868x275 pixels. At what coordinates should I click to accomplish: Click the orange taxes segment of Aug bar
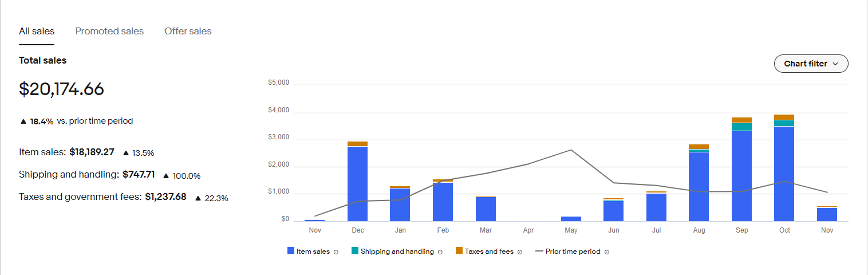point(699,147)
